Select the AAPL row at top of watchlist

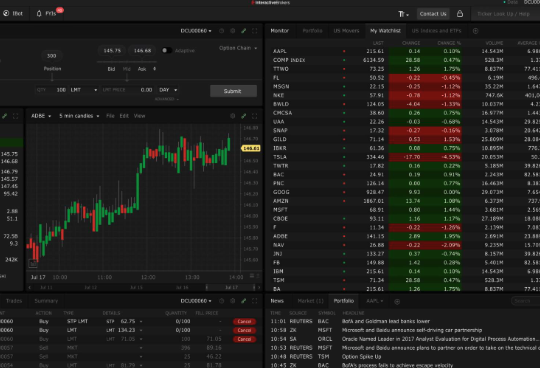point(405,51)
